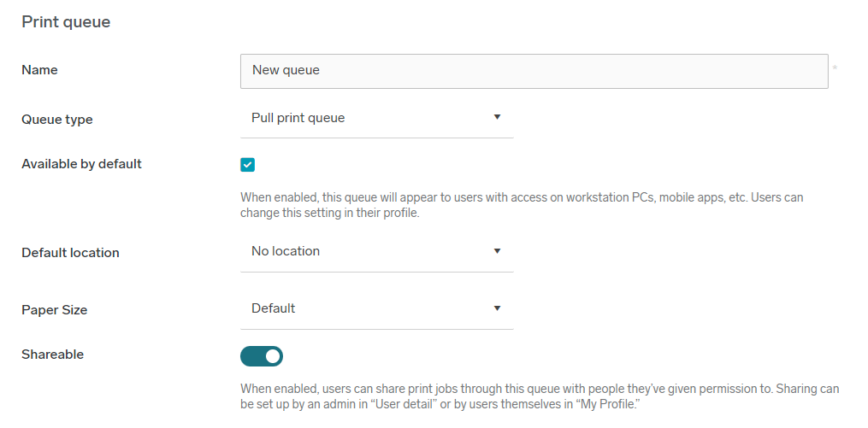Click the Paper Size label
868x428 pixels.
[54, 310]
